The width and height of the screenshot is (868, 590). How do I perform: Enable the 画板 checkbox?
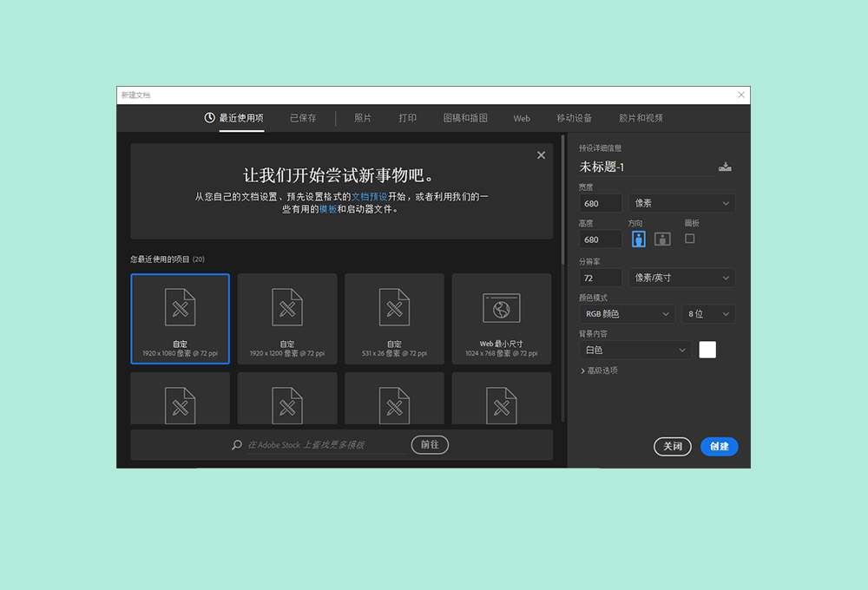[689, 239]
